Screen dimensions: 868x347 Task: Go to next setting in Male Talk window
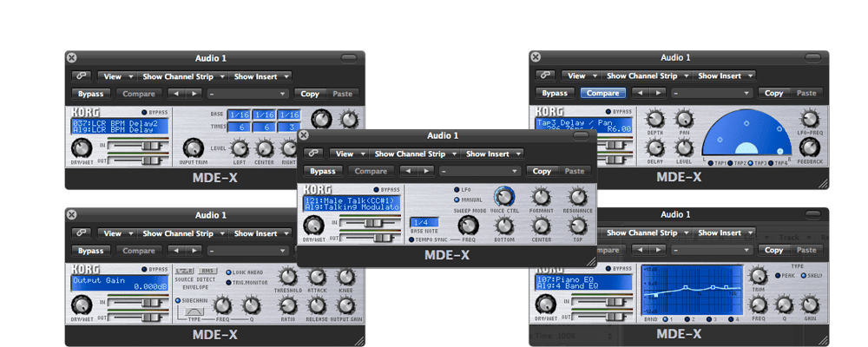pos(426,171)
